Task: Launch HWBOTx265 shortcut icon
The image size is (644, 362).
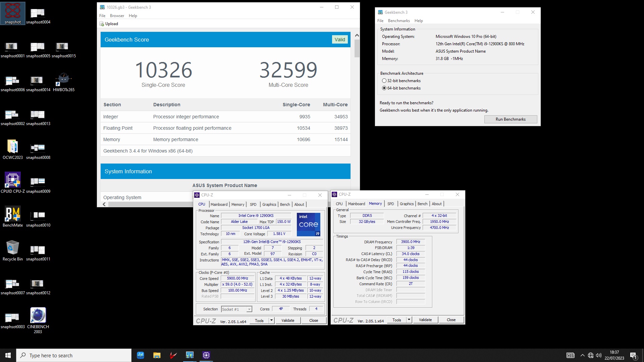Action: (x=63, y=82)
